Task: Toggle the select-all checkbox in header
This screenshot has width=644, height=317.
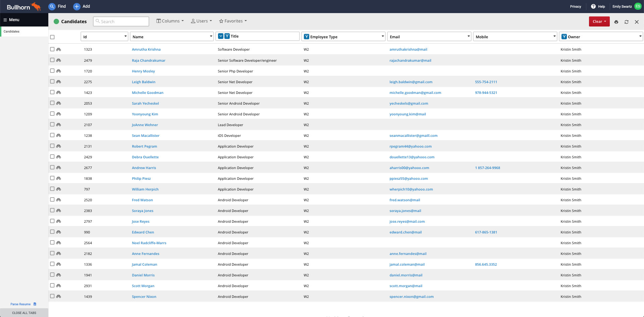Action: [52, 37]
